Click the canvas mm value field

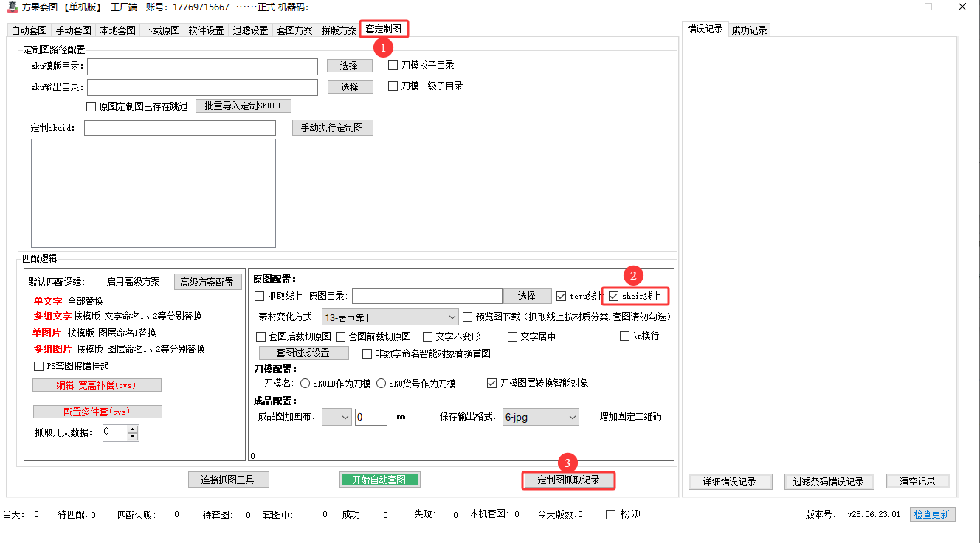pyautogui.click(x=371, y=417)
